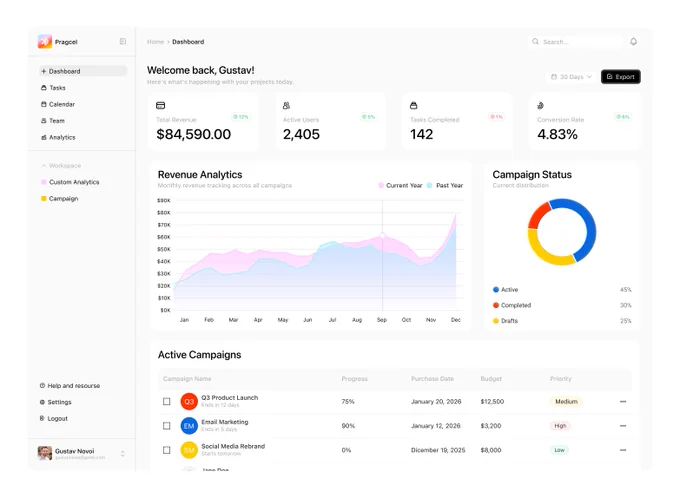Click the Tasks Completed card icon

(x=414, y=105)
